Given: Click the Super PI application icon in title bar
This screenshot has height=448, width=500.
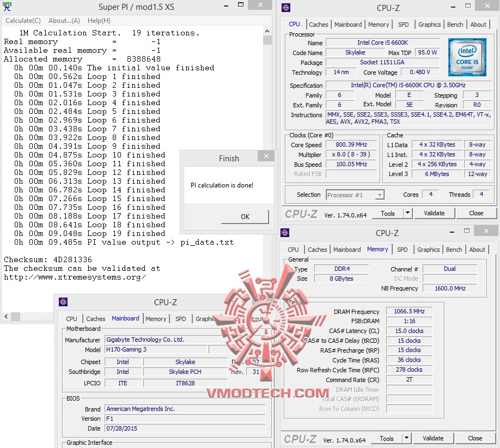Looking at the screenshot, I should click(x=7, y=7).
